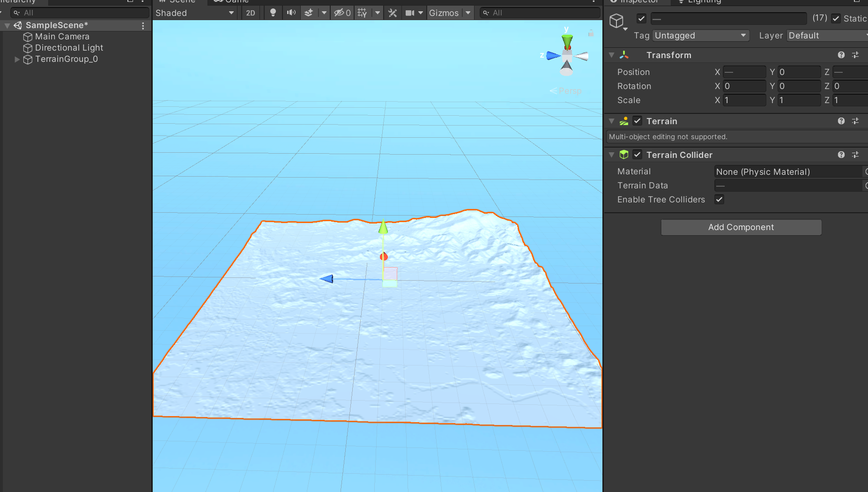Screen dimensions: 868x492
Task: Disable the Terrain component checkbox
Action: (638, 121)
